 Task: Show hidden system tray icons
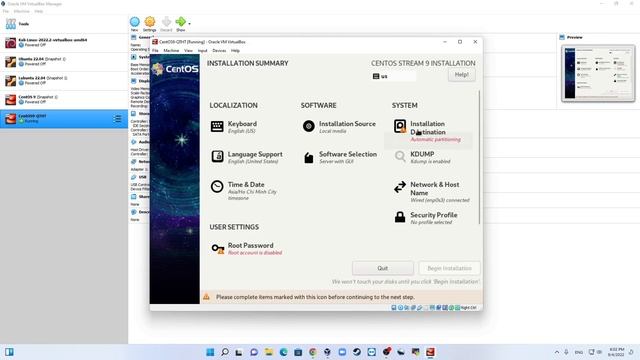point(557,352)
